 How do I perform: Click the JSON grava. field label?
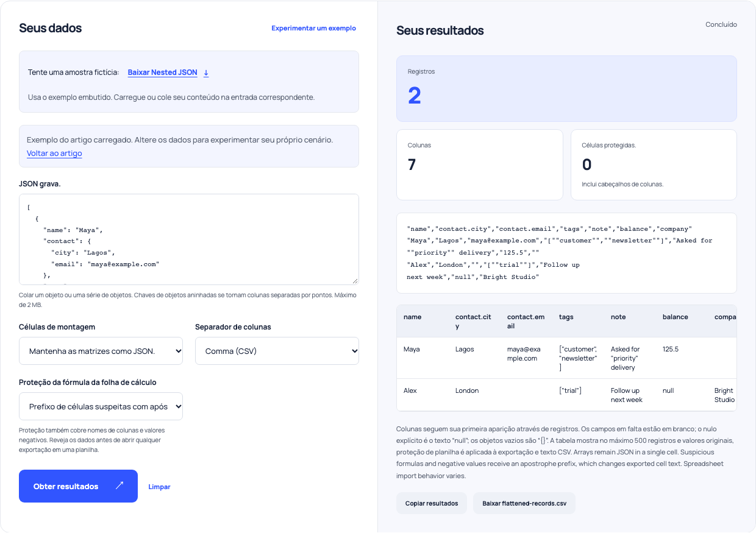[x=40, y=183]
